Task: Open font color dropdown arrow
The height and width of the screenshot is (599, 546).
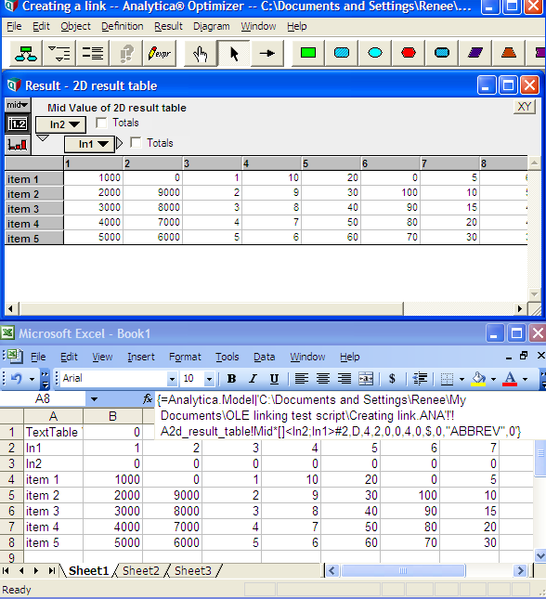Action: [525, 379]
